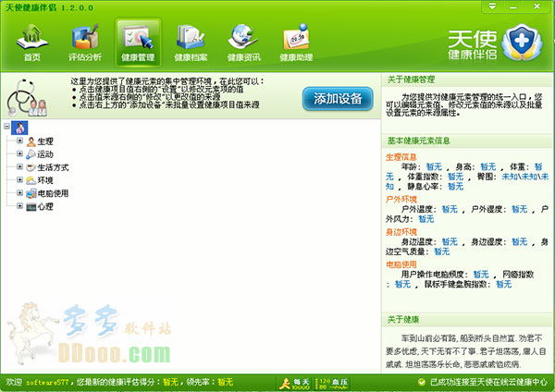This screenshot has height=392, width=555.
Task: Click the 户外风力 暂无 value link
Action: 426,219
